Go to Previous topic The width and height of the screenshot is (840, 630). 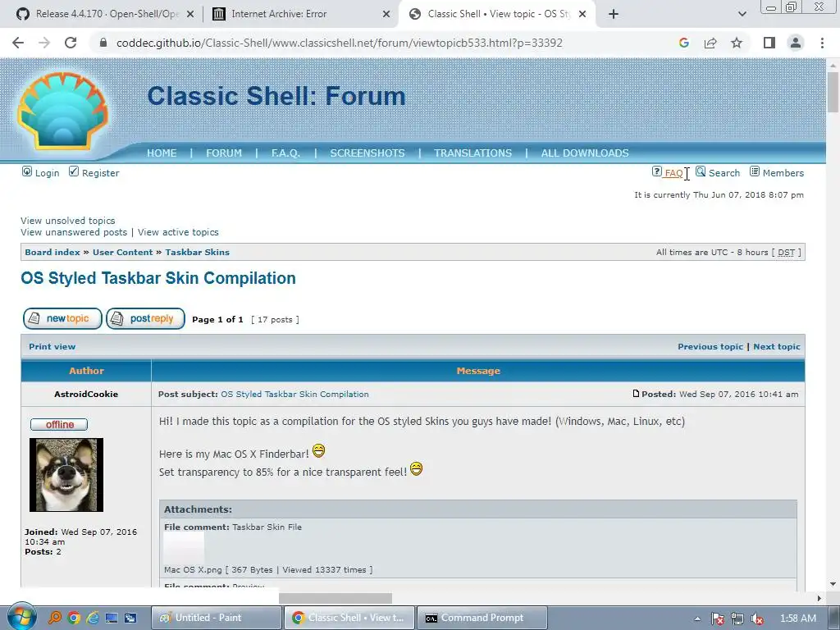pyautogui.click(x=710, y=347)
